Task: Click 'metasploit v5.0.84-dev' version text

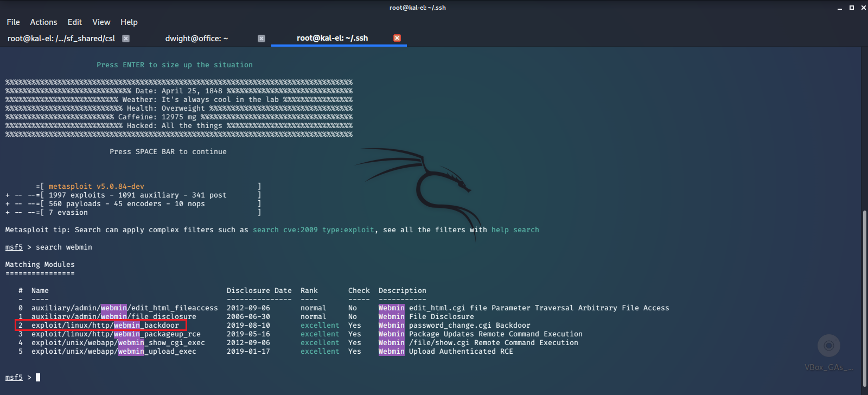Action: tap(97, 186)
